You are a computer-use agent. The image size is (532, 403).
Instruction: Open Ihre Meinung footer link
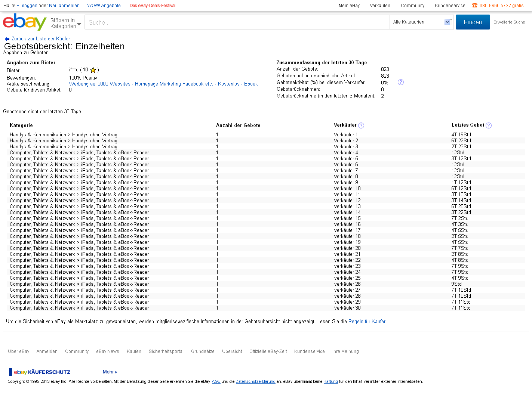(345, 351)
